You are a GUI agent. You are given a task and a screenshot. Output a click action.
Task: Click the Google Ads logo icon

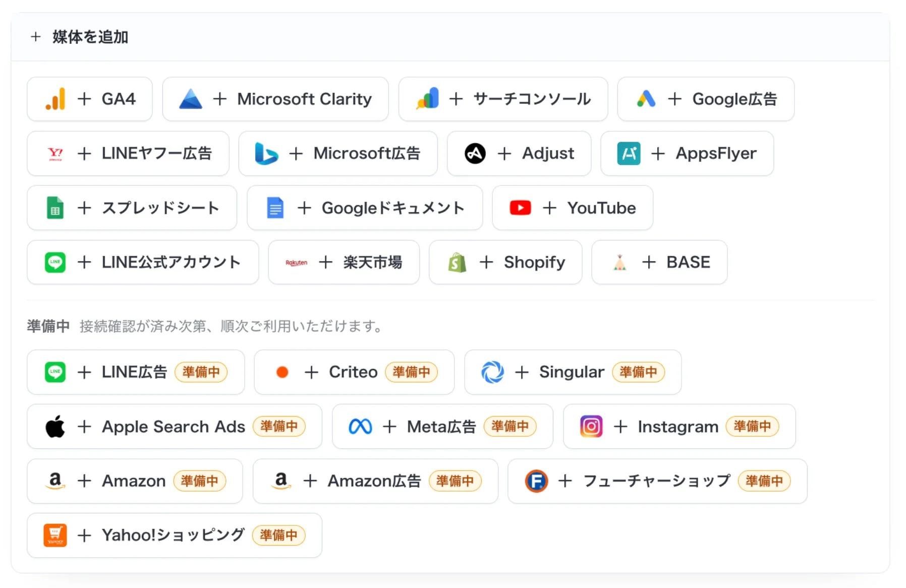pos(646,99)
